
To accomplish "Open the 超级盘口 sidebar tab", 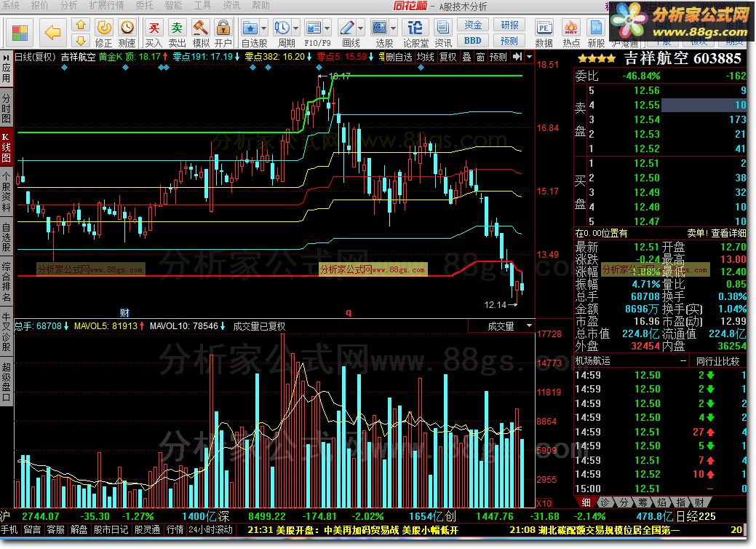I will pos(7,382).
